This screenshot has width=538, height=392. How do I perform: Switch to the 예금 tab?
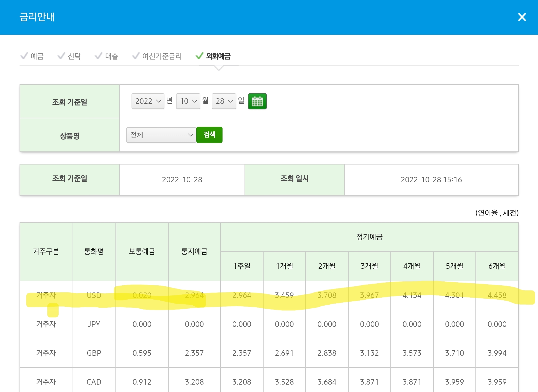[x=37, y=56]
